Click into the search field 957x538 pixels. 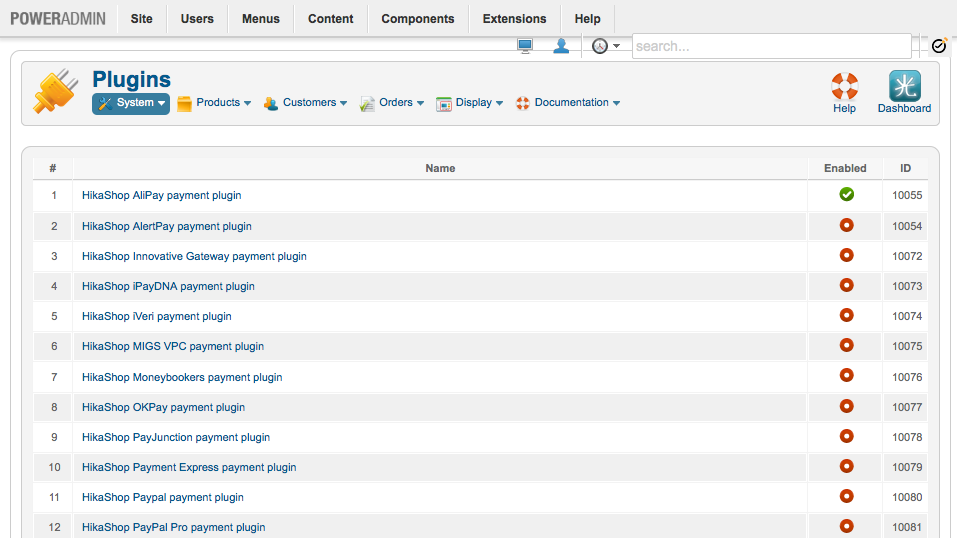tap(771, 46)
